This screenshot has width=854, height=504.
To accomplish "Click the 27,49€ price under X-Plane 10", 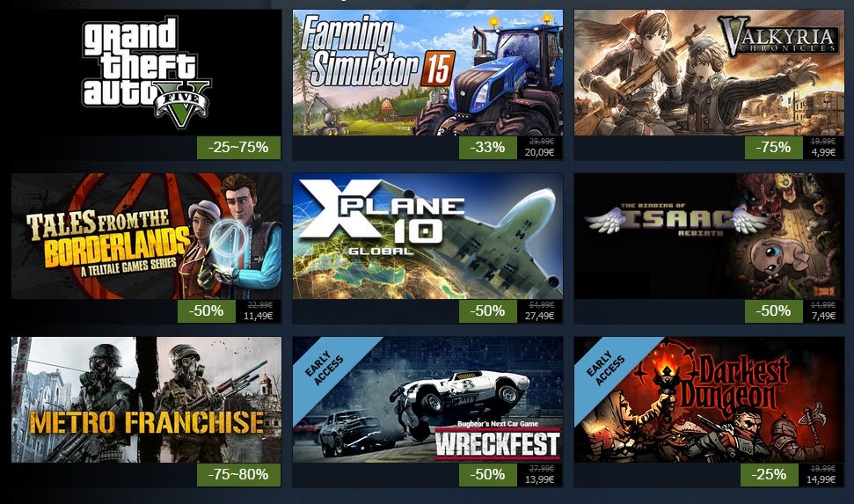I will [540, 316].
